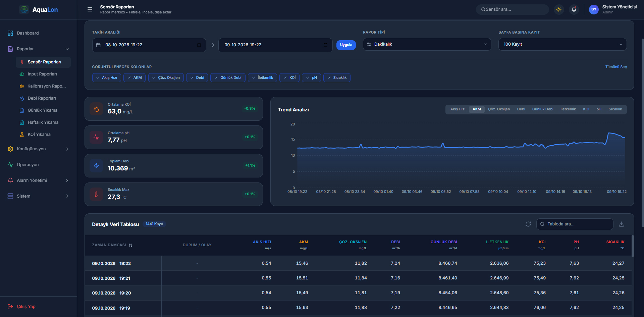
Task: Open Input Raporları in sidebar
Action: [x=43, y=74]
